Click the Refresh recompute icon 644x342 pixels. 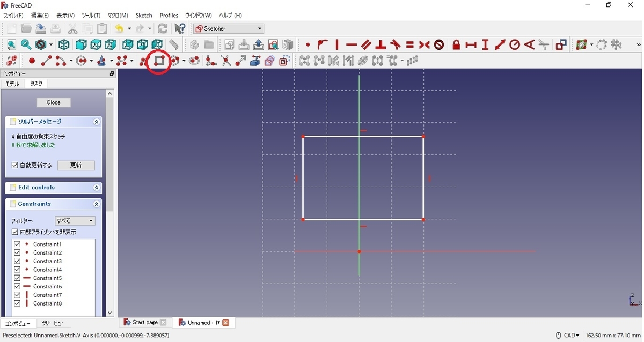tap(163, 28)
